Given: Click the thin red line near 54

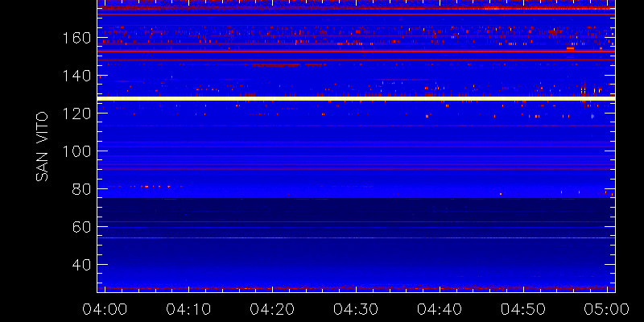Looking at the screenshot, I should (356, 237).
